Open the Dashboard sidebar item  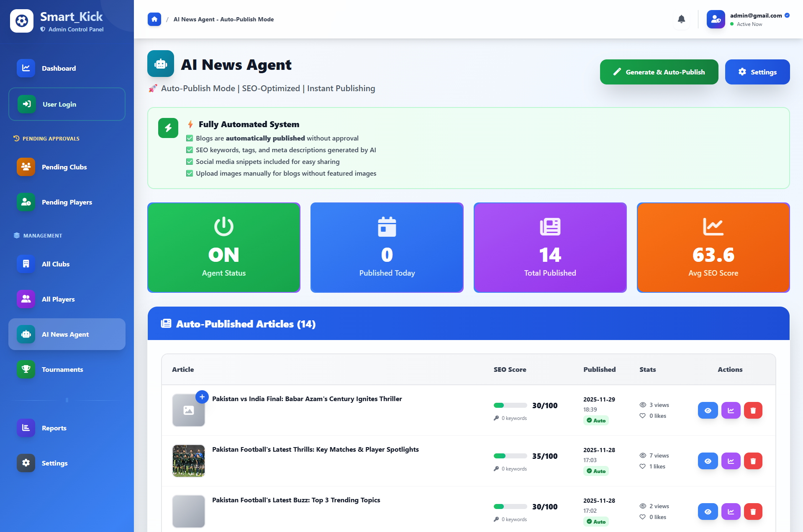pyautogui.click(x=59, y=68)
